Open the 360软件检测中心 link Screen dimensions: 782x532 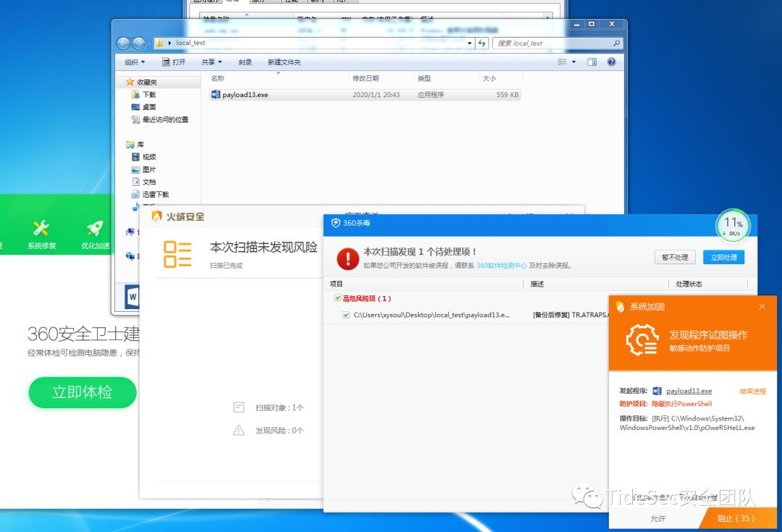(x=501, y=265)
